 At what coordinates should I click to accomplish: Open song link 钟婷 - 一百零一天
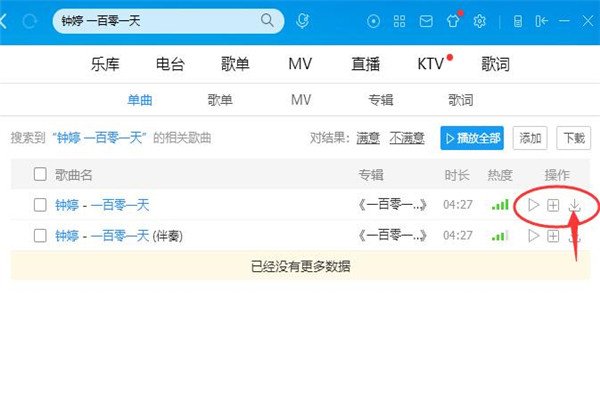102,205
